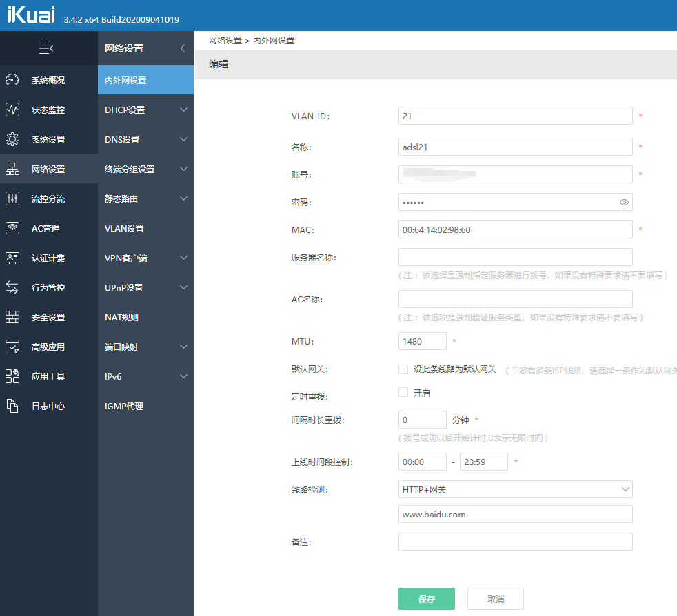Screen dimensions: 677x616
Task: Cancel editing with the 取消 button
Action: coord(496,599)
